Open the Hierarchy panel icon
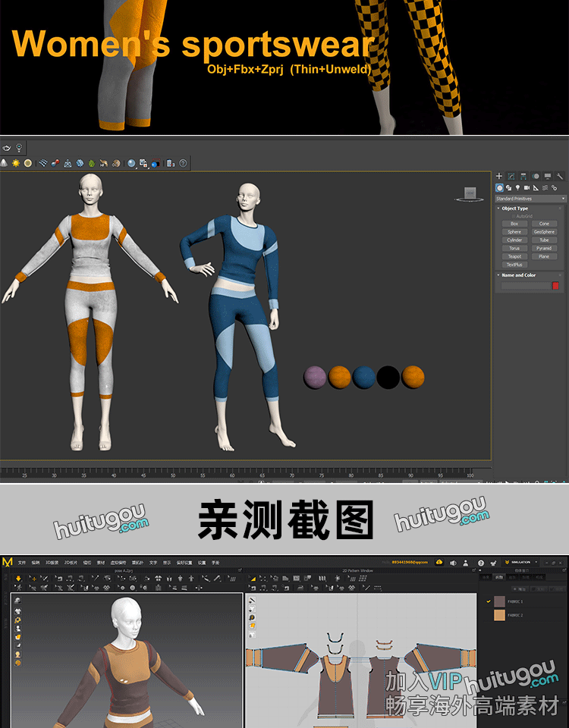 [523, 176]
